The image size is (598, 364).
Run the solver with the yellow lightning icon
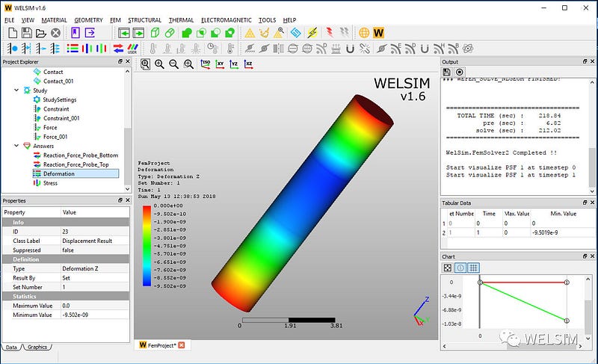tap(312, 33)
